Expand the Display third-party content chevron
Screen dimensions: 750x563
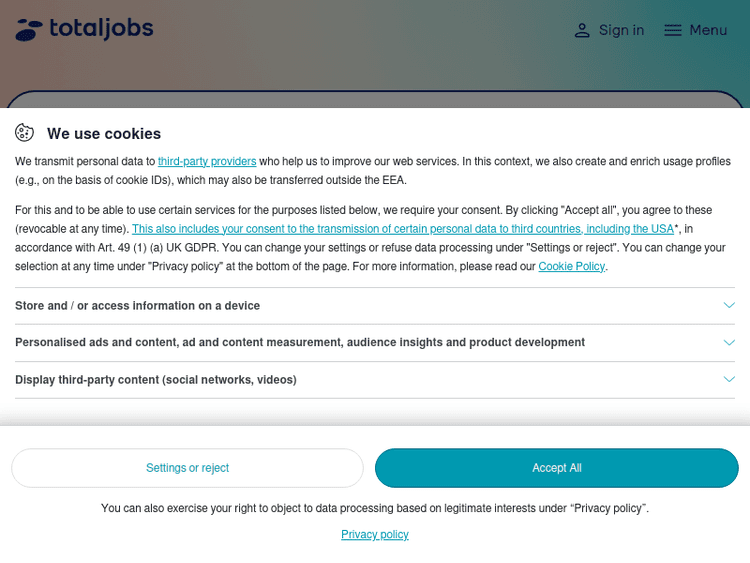point(729,379)
